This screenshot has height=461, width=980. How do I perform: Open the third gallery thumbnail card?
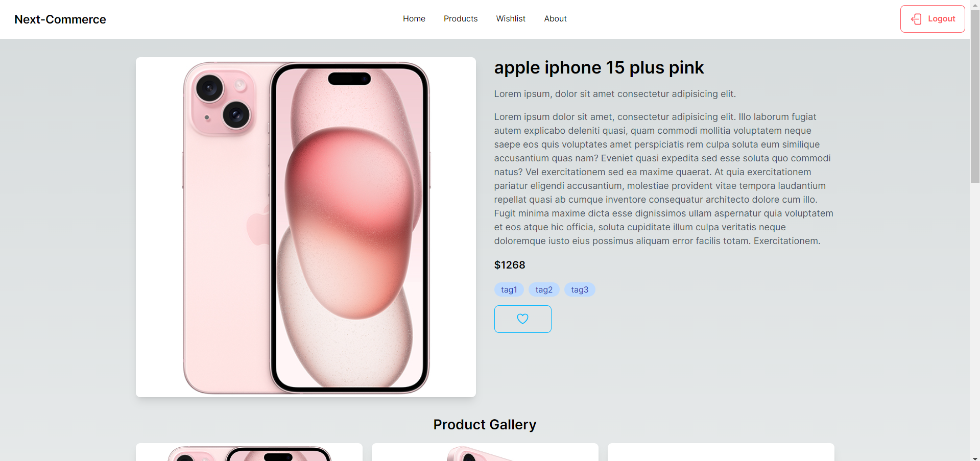point(721,452)
